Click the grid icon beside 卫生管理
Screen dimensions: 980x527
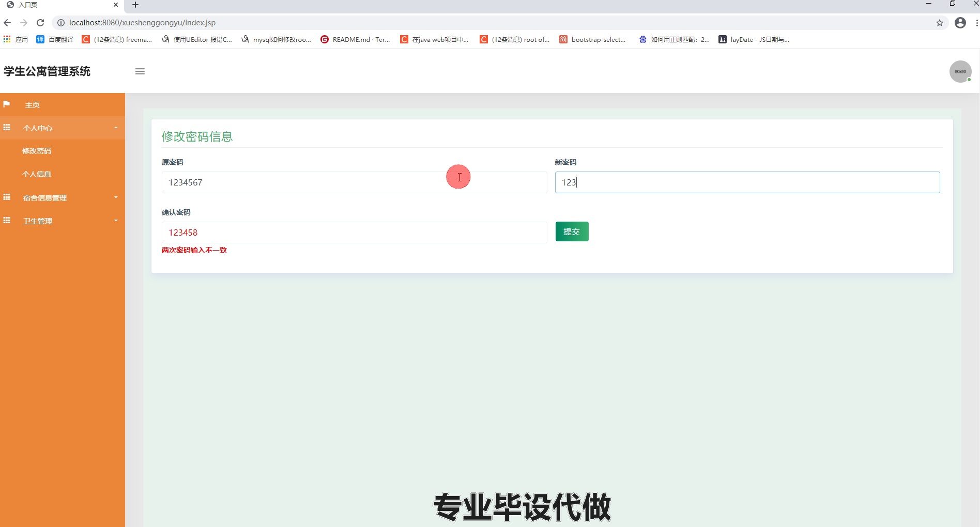pyautogui.click(x=7, y=221)
